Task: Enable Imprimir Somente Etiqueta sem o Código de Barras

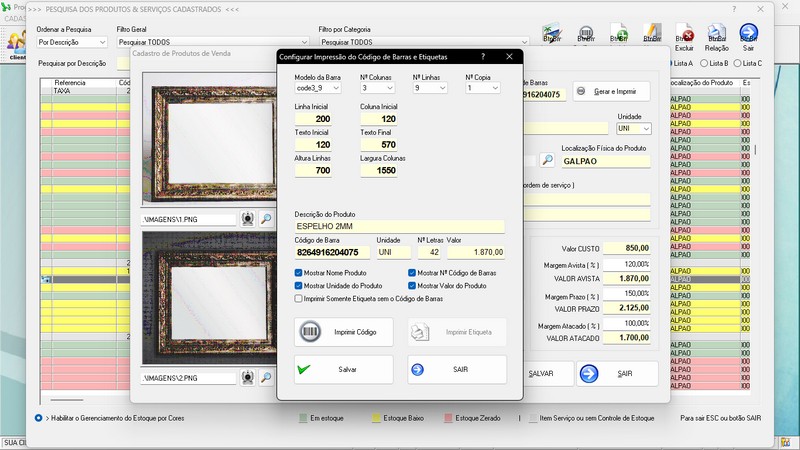Action: point(299,298)
